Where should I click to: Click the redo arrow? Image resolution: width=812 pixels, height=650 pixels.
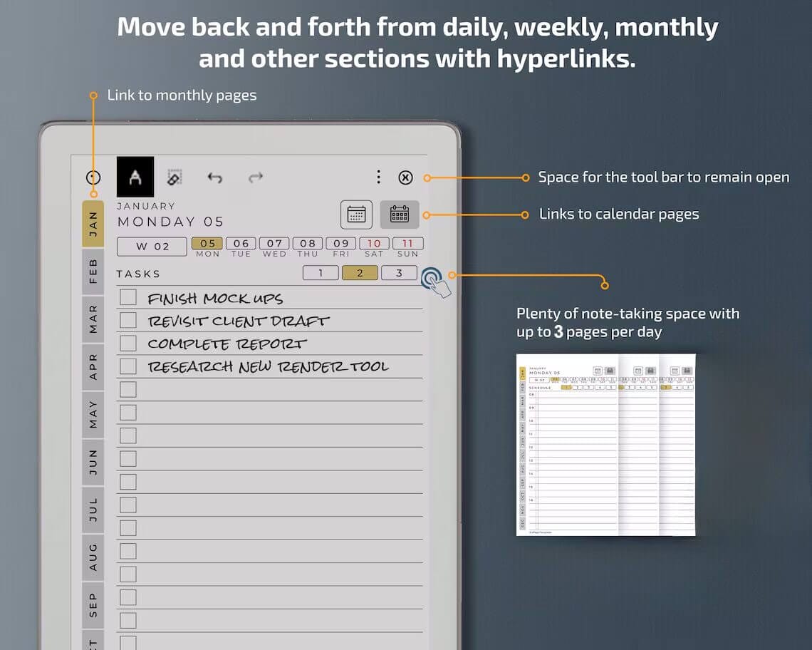pos(256,177)
